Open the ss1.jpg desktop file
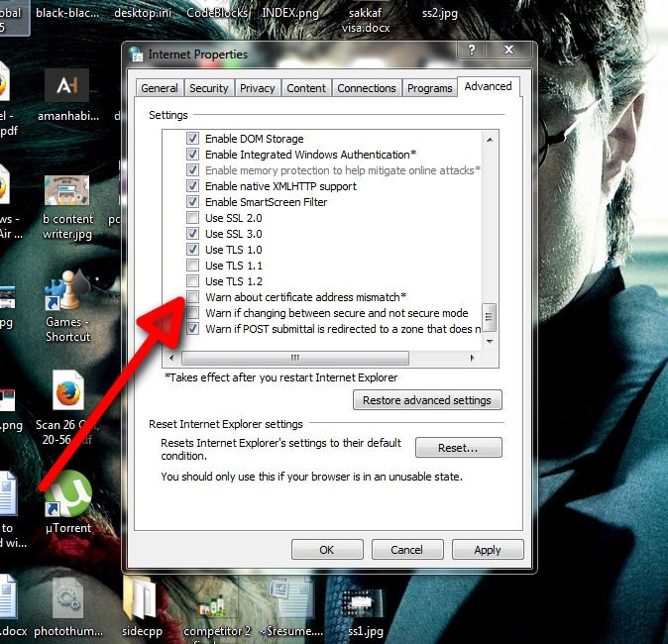668x644 pixels. coord(365,604)
